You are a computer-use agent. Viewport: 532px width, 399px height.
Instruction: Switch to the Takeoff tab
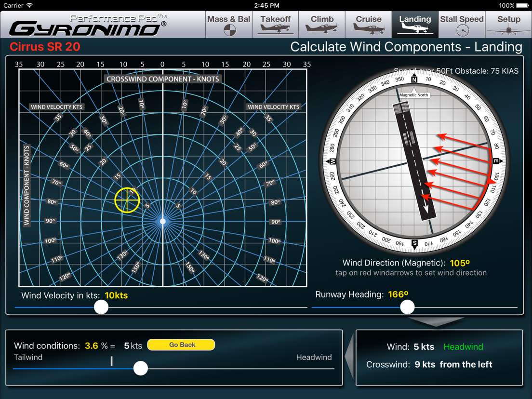click(x=276, y=25)
